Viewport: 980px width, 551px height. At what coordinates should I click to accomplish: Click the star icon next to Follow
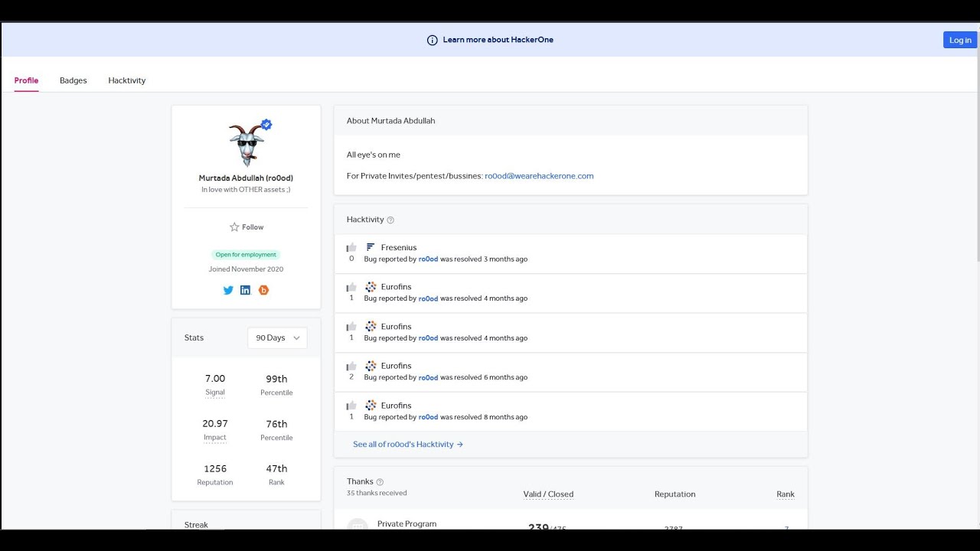coord(234,227)
